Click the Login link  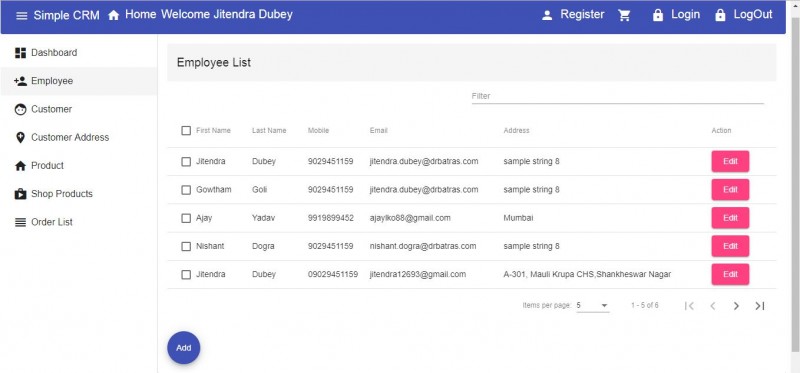coord(685,15)
